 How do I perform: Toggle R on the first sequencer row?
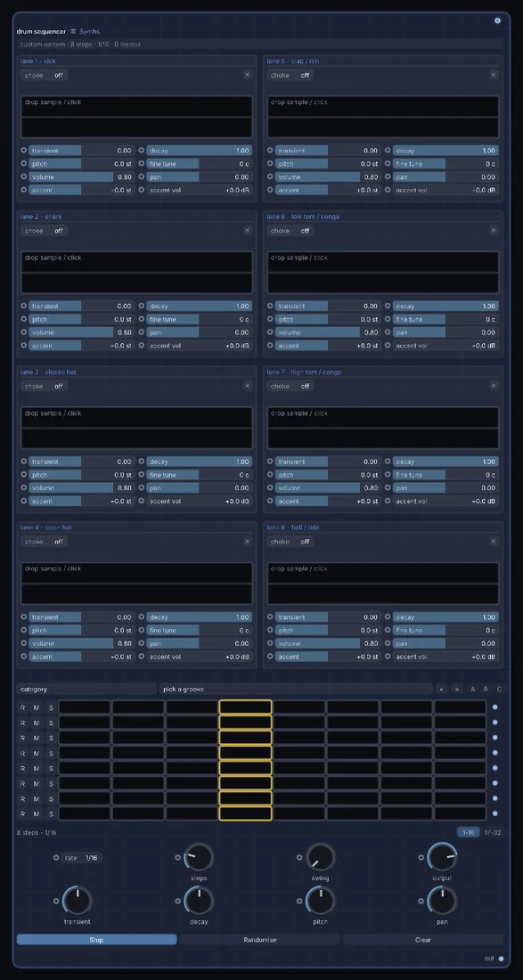point(22,707)
